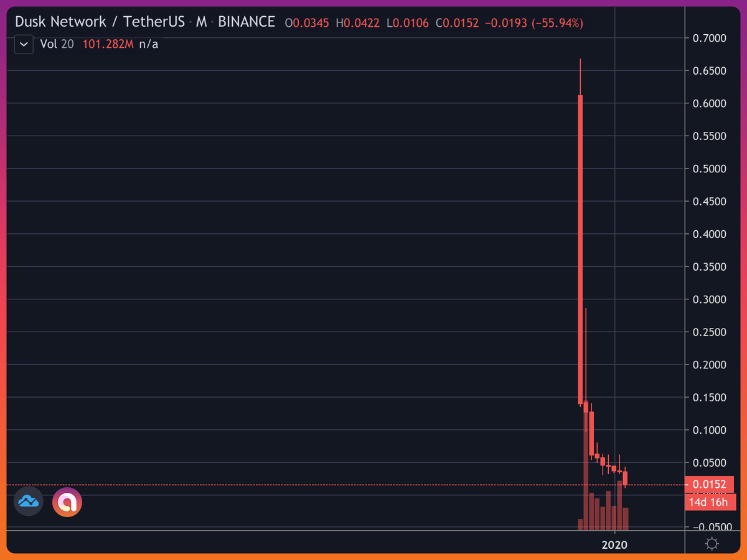
Task: Click the 0.0500 price axis label
Action: [710, 462]
